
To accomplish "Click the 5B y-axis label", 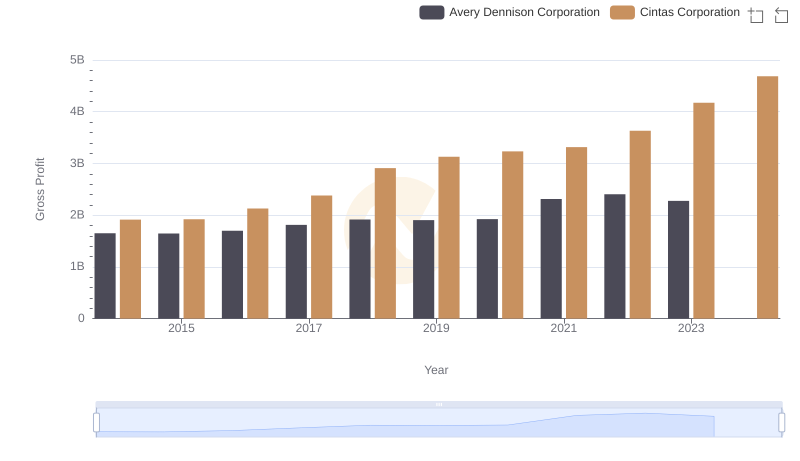I will coord(77,60).
